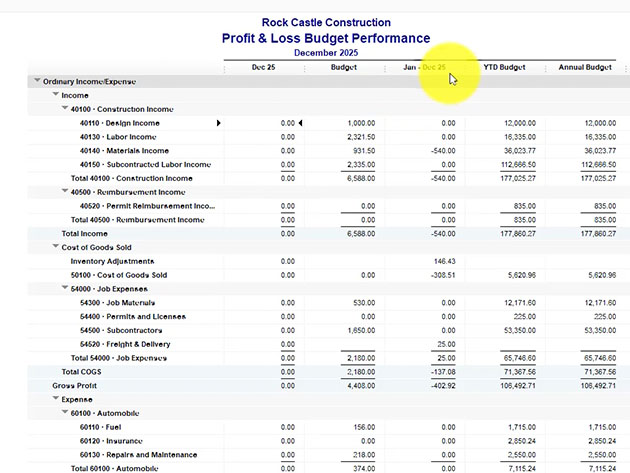Image resolution: width=630 pixels, height=473 pixels.
Task: Select the 40110 Design Income row label
Action: click(x=120, y=123)
